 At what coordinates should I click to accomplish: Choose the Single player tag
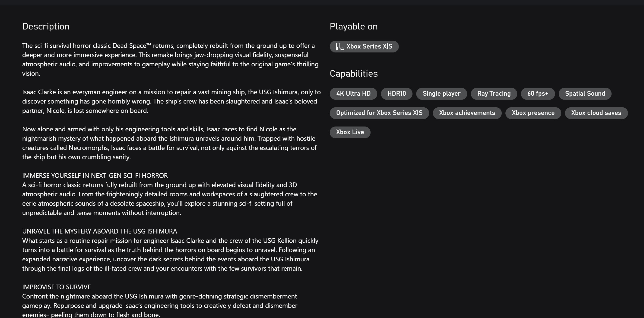(441, 94)
